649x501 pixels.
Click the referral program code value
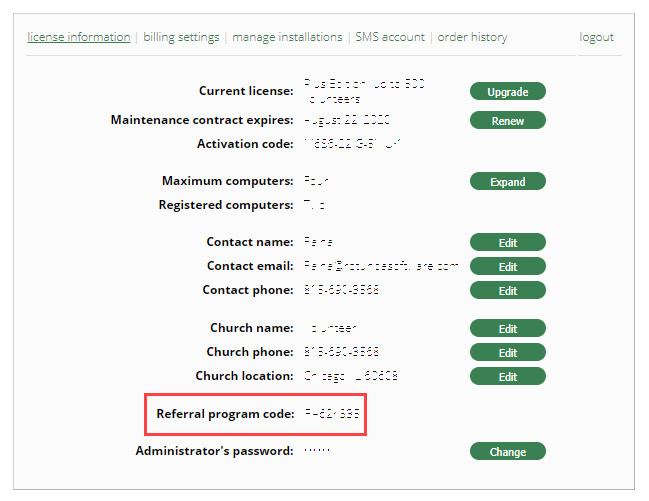pos(331,413)
